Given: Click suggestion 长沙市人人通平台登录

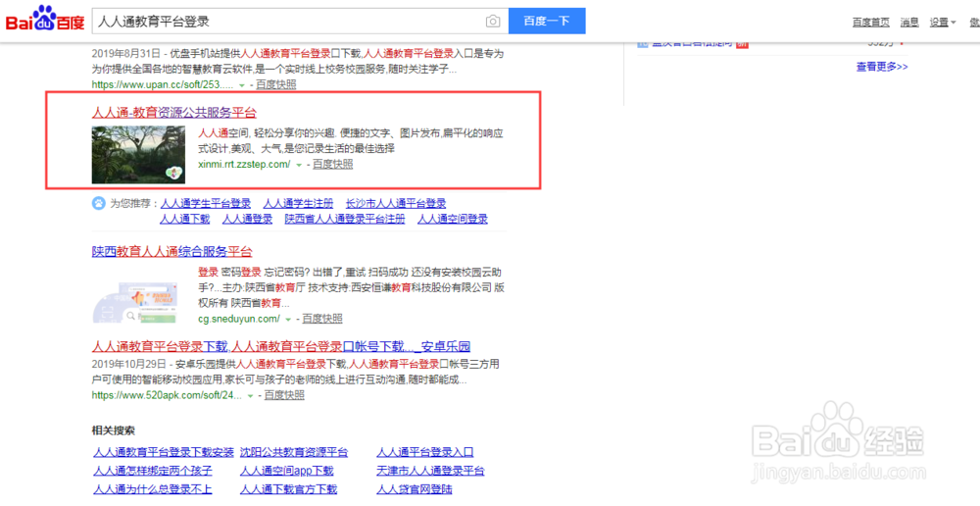Looking at the screenshot, I should (396, 203).
